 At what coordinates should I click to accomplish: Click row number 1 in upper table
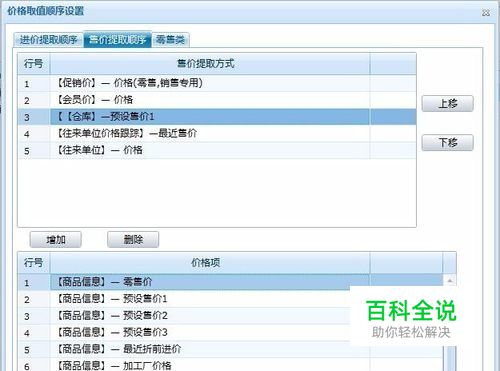[x=27, y=84]
